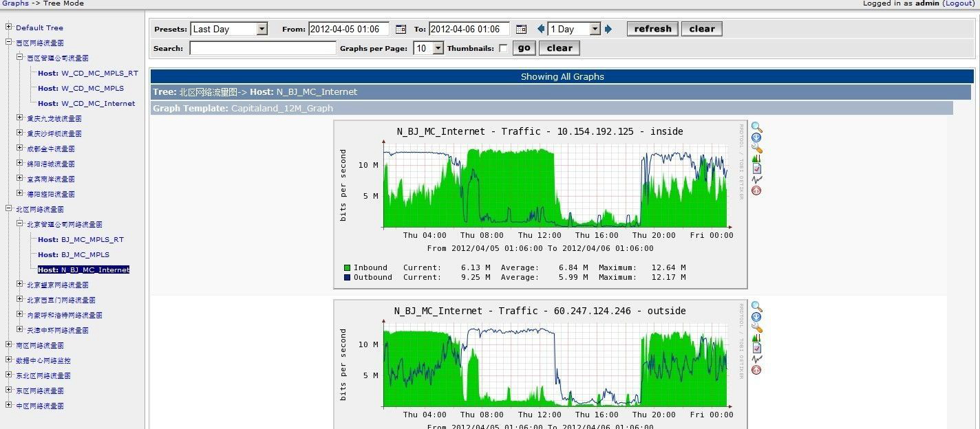This screenshot has height=429, width=980.
Task: Click the To date input field
Action: [x=469, y=29]
